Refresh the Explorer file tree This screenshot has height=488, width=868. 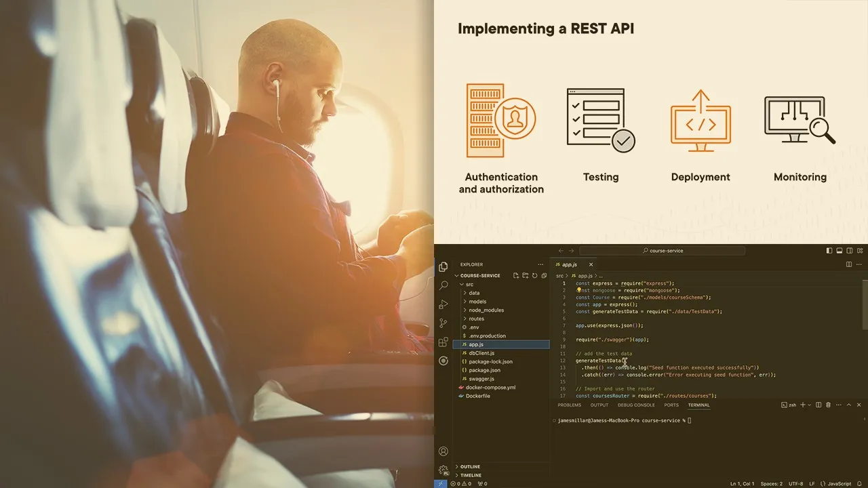[x=534, y=276]
